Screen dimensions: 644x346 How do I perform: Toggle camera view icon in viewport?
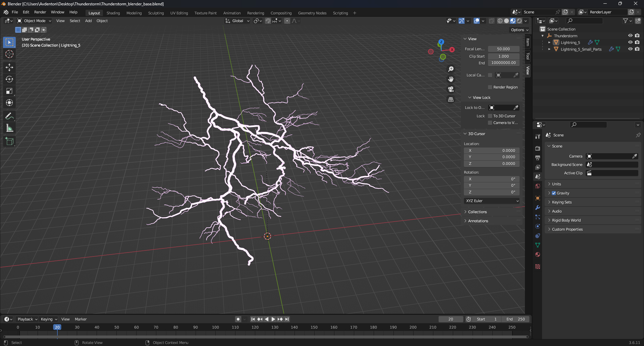[451, 89]
